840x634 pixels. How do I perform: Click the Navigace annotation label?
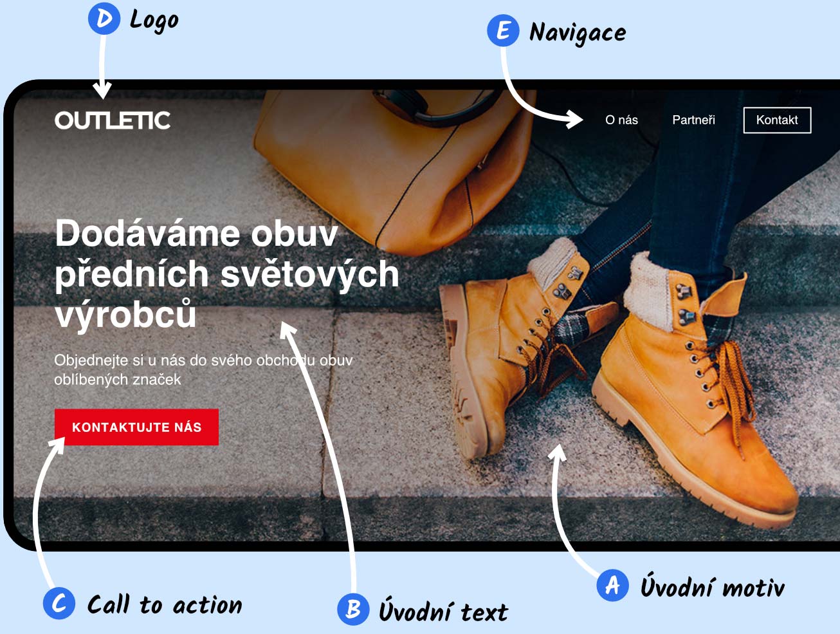tap(577, 33)
